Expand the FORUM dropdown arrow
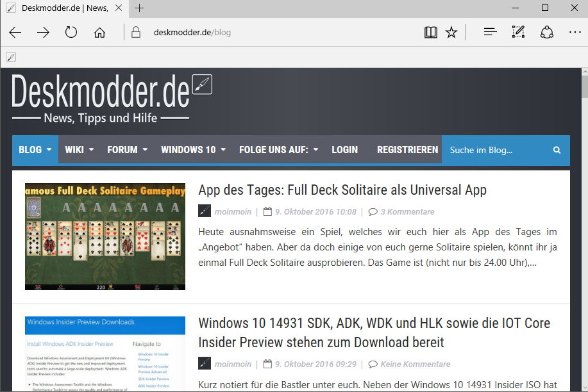Screen dimensions: 588x392 click(145, 149)
